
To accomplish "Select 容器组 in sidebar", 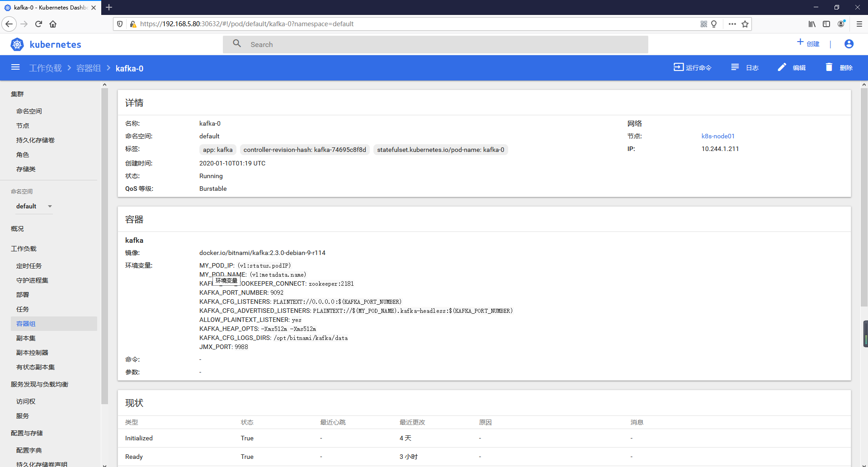I will [54, 324].
